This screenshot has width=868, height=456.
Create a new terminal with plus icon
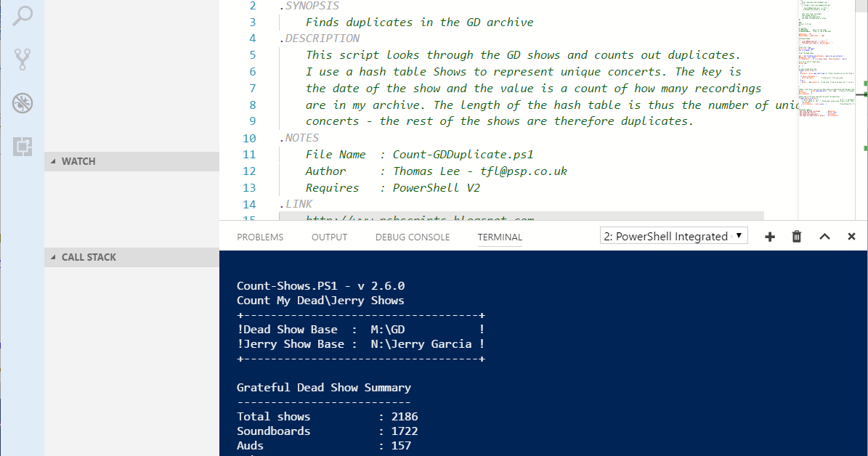pos(769,236)
